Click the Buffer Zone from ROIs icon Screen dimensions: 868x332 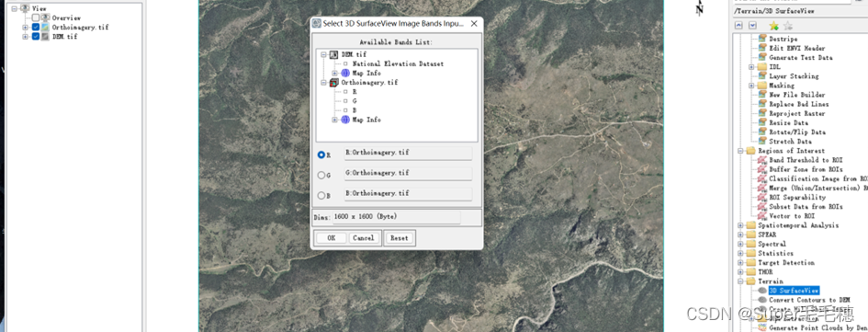point(762,169)
